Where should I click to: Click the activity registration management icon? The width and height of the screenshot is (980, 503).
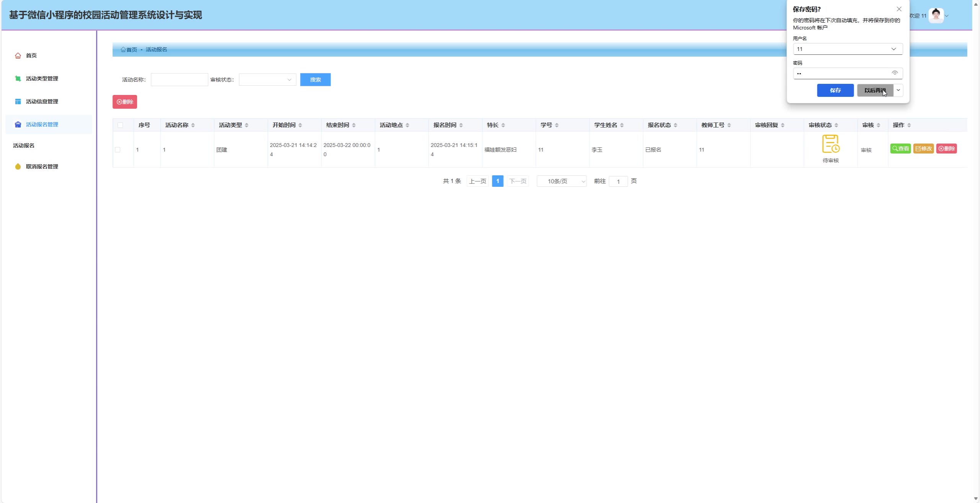click(x=18, y=124)
